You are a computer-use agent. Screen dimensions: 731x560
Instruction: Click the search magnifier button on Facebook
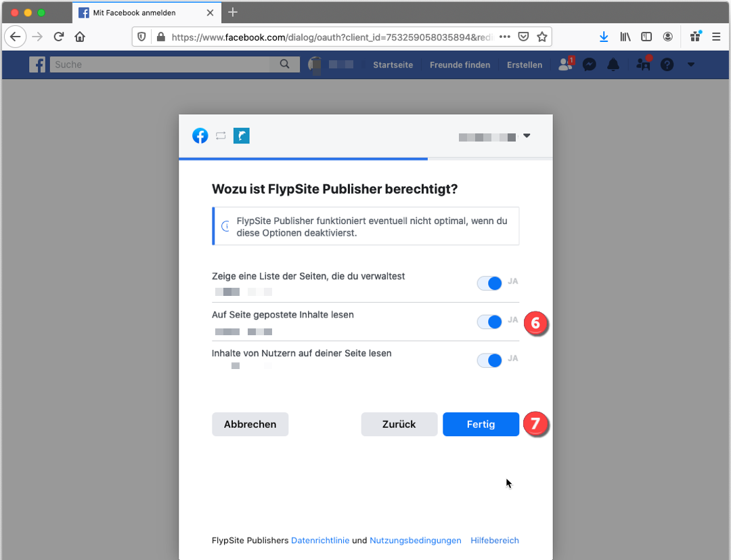[x=284, y=64]
